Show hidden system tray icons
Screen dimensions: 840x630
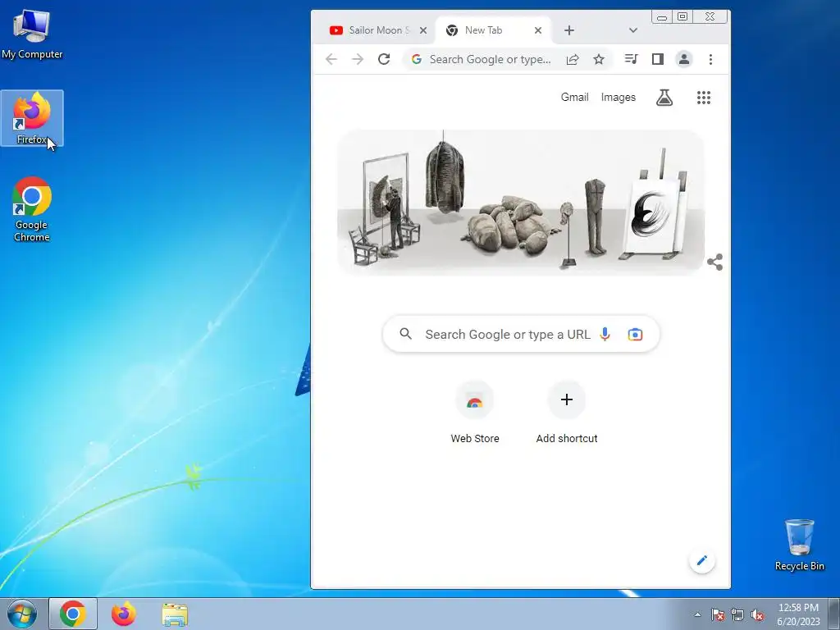point(697,614)
